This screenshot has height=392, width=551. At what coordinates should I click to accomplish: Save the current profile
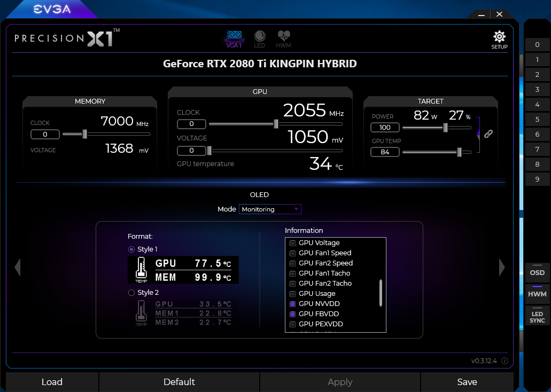pyautogui.click(x=467, y=382)
